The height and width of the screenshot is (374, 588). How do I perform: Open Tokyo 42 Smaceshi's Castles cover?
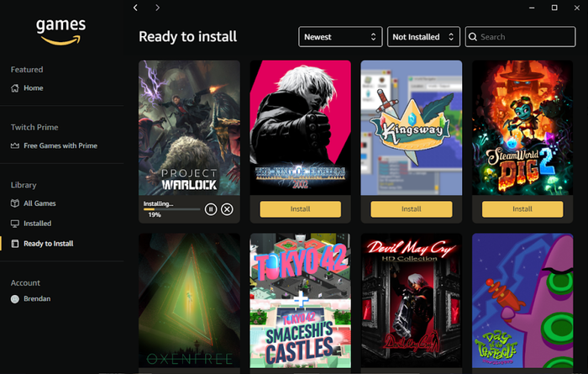301,301
